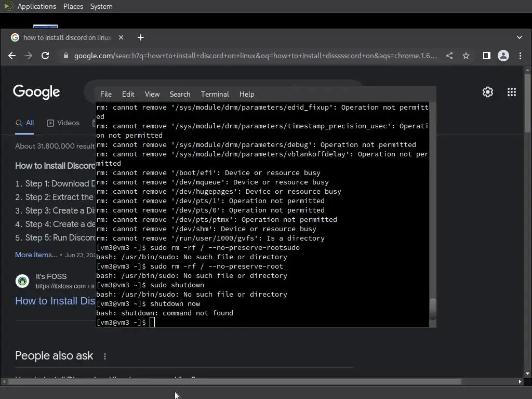Click 'About 31,800,000 results' text
Screen dimensions: 532x399
pos(55,146)
